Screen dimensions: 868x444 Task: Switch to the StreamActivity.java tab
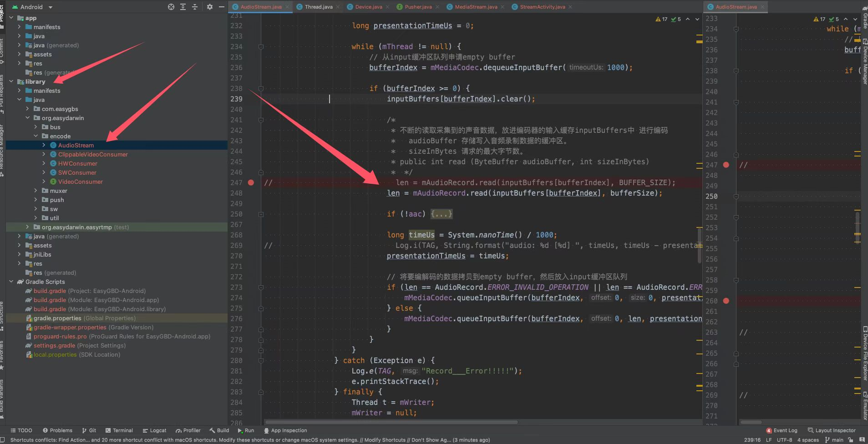coord(542,7)
